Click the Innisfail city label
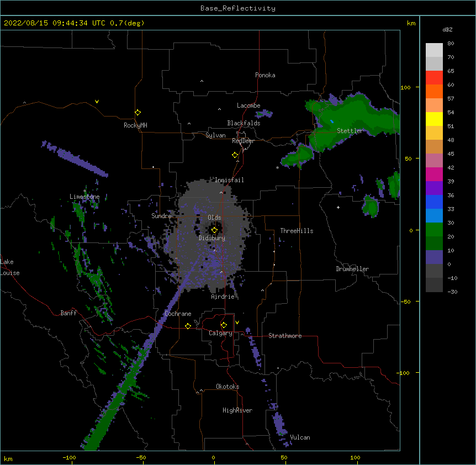The width and height of the screenshot is (476, 465). pos(229,180)
